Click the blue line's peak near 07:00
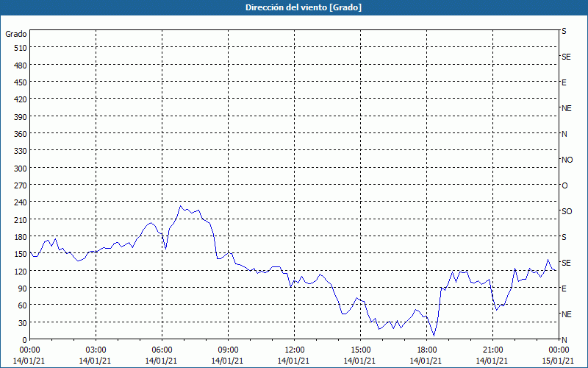Image resolution: width=588 pixels, height=368 pixels. [180, 206]
